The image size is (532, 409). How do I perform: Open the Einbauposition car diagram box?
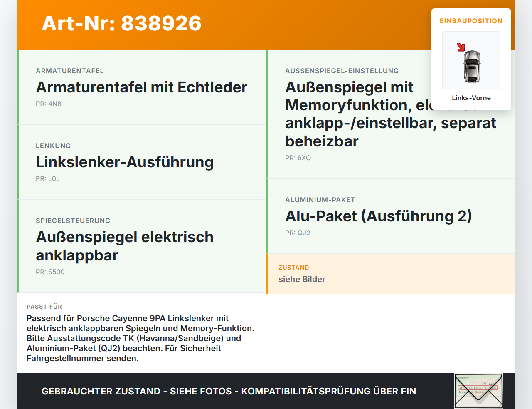(471, 60)
